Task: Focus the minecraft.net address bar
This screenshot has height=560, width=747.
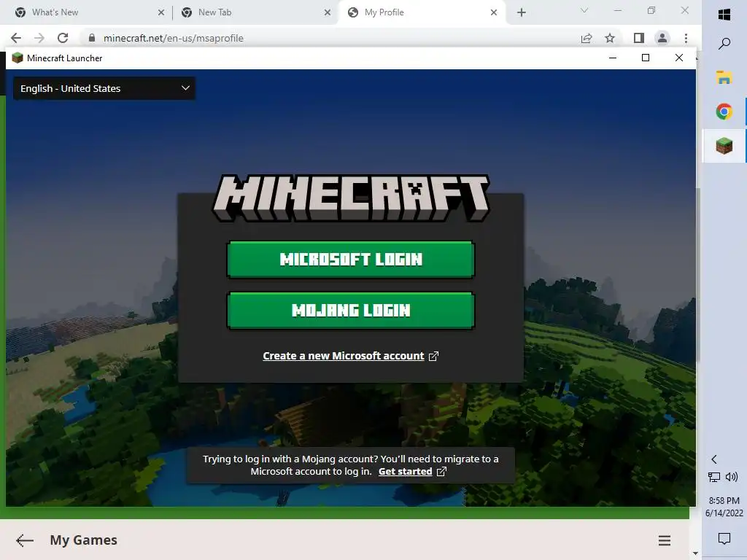Action: 333,38
